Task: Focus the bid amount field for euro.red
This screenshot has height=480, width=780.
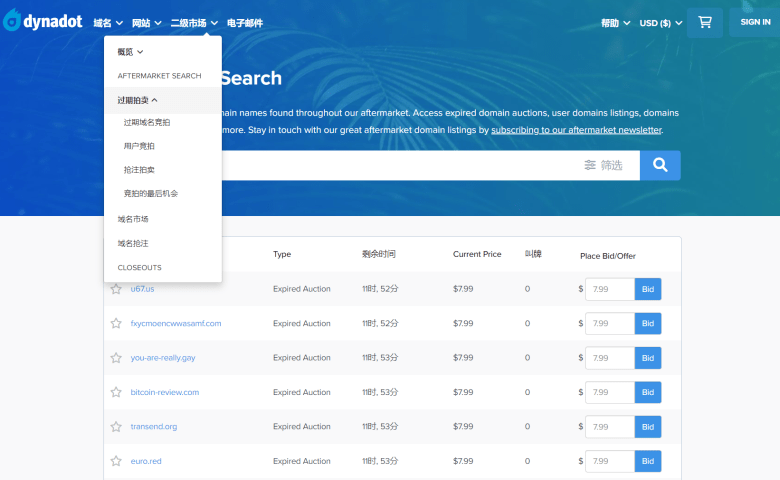Action: pos(610,461)
